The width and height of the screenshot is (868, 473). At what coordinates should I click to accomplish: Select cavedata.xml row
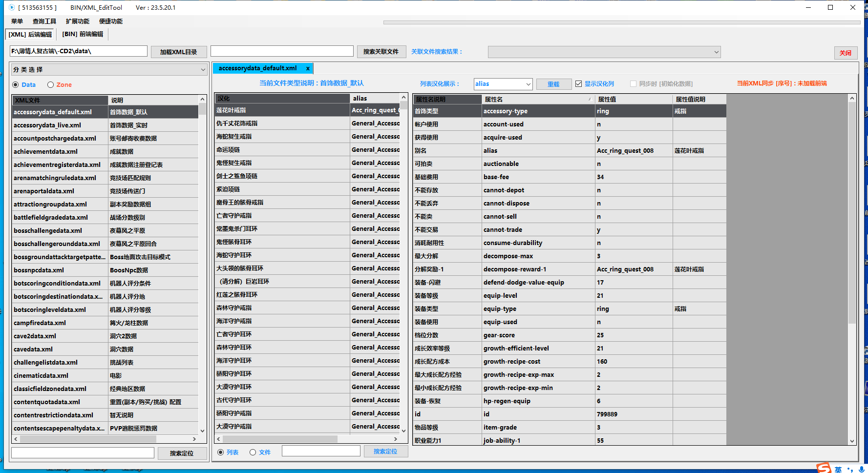(x=105, y=350)
